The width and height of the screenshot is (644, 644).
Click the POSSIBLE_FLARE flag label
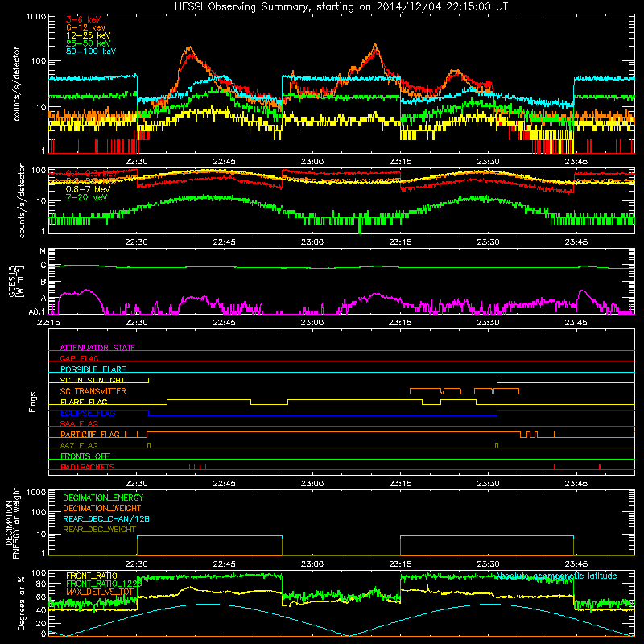click(93, 369)
